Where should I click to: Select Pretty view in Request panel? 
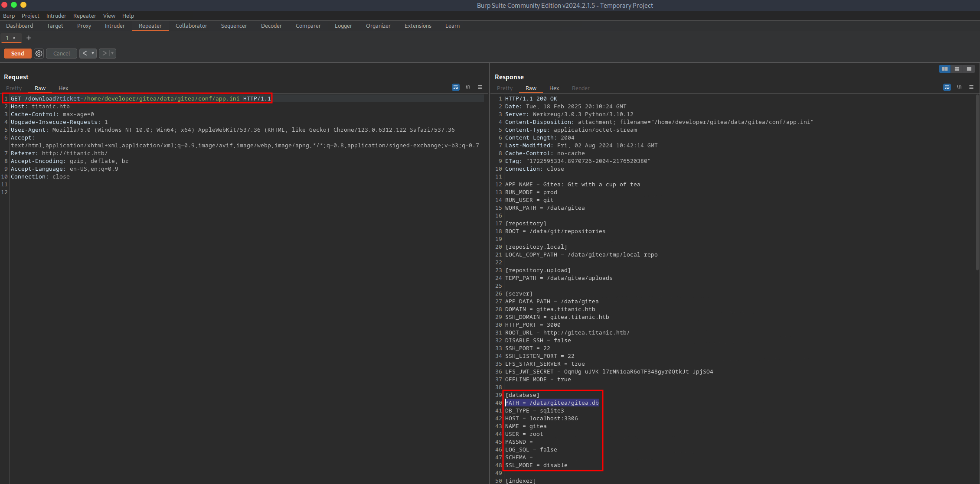pos(14,88)
